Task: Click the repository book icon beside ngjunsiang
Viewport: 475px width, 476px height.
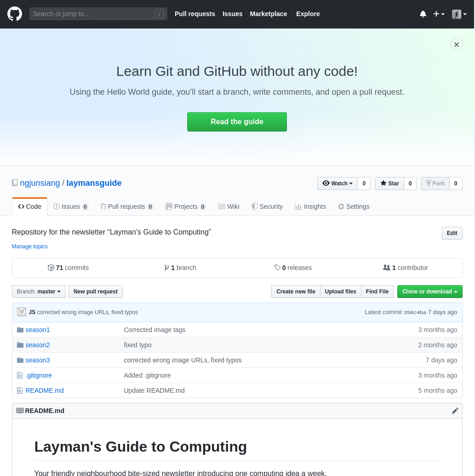Action: coord(15,183)
